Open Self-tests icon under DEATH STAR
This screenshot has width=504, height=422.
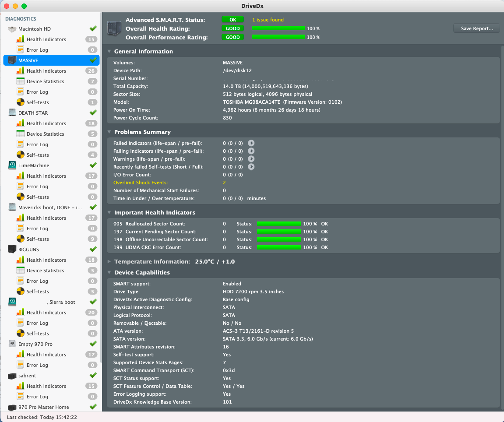20,155
